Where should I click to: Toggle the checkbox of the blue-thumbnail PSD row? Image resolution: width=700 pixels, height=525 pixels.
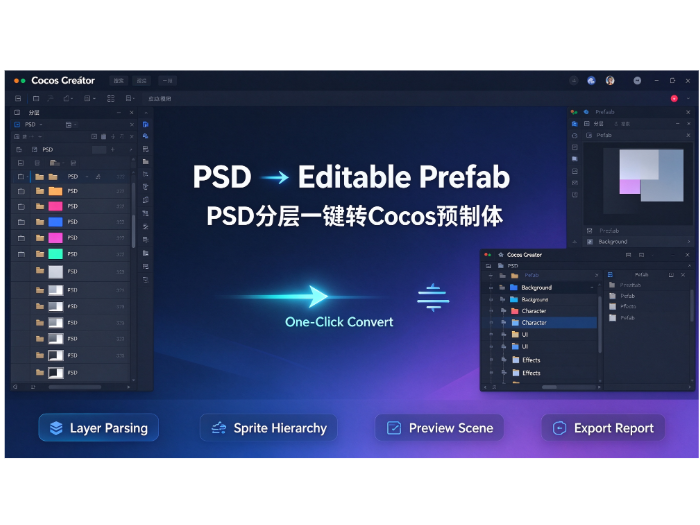point(21,222)
